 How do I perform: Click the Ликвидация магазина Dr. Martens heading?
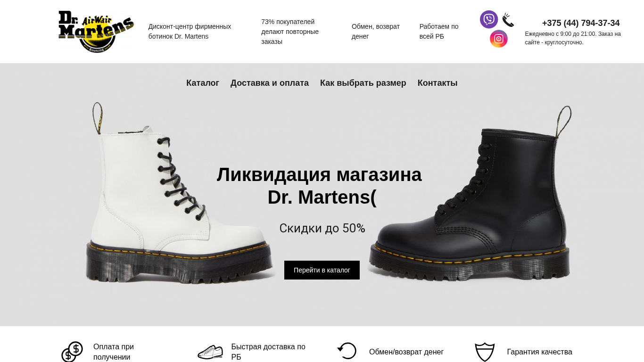[319, 186]
